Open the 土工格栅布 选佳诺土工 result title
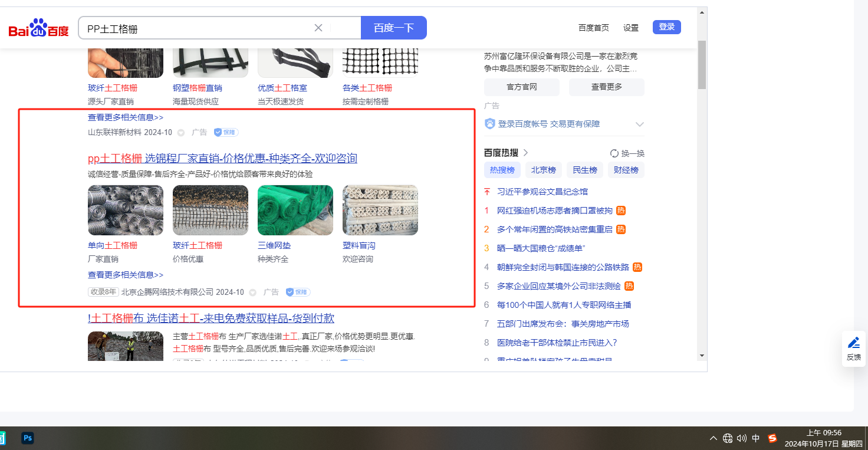This screenshot has width=868, height=450. coord(211,318)
